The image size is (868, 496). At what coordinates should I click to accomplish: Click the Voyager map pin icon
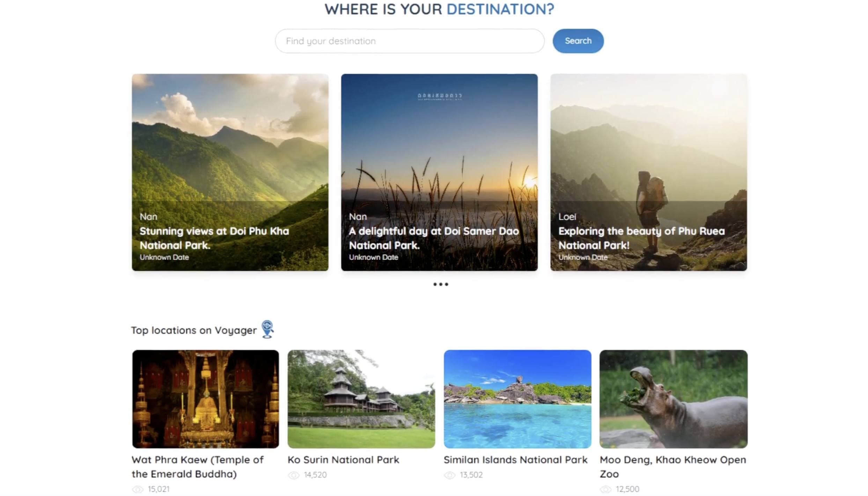[267, 329]
